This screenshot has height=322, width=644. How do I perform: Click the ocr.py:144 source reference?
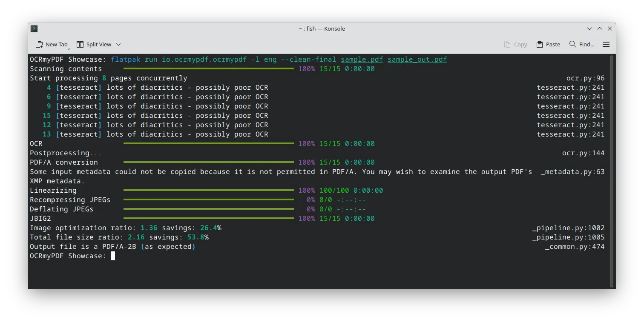pos(584,153)
